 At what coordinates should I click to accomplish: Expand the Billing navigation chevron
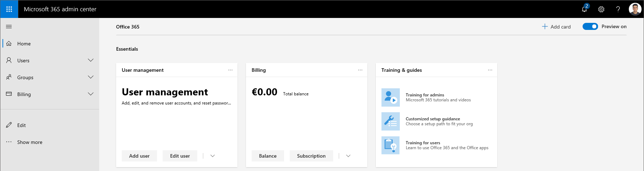91,94
